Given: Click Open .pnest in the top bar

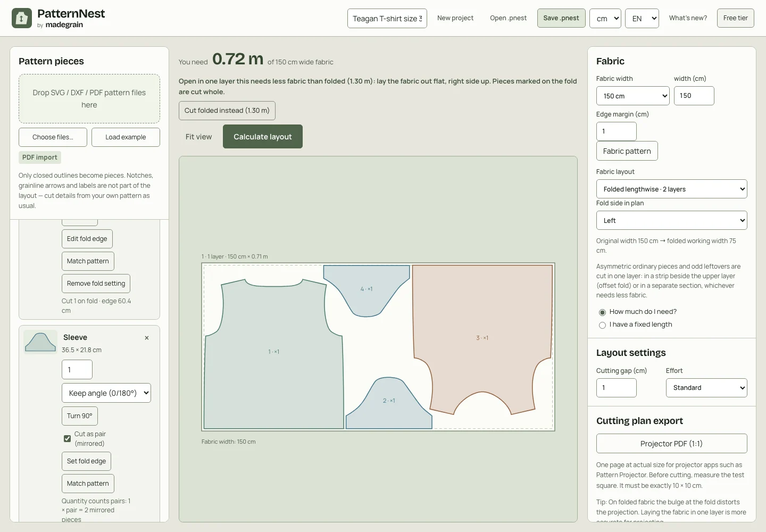Looking at the screenshot, I should [509, 18].
